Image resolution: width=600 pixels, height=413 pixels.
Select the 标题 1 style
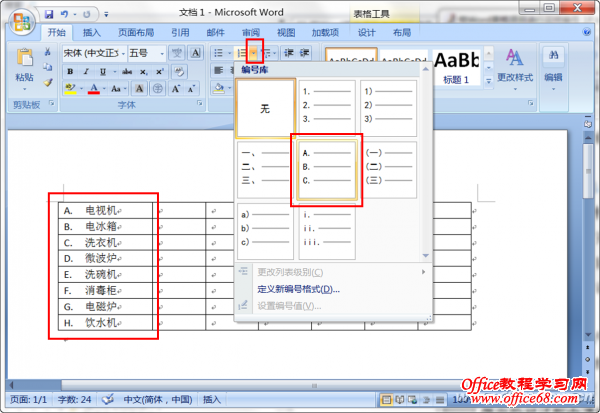coord(456,68)
